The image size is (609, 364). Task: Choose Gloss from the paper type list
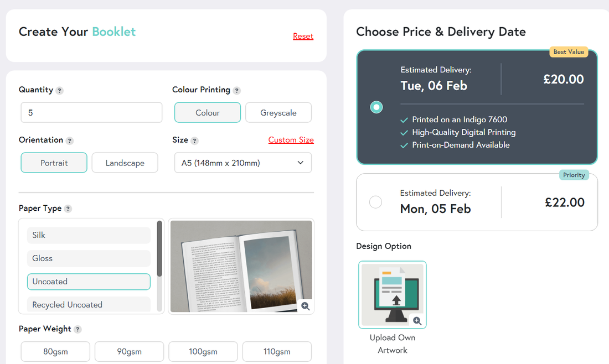tap(89, 258)
